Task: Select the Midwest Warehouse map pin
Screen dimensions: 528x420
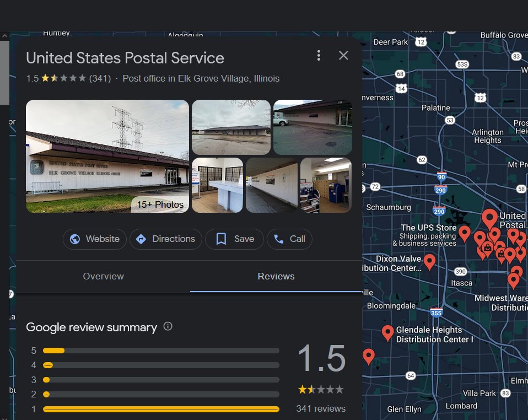Action: pyautogui.click(x=513, y=281)
